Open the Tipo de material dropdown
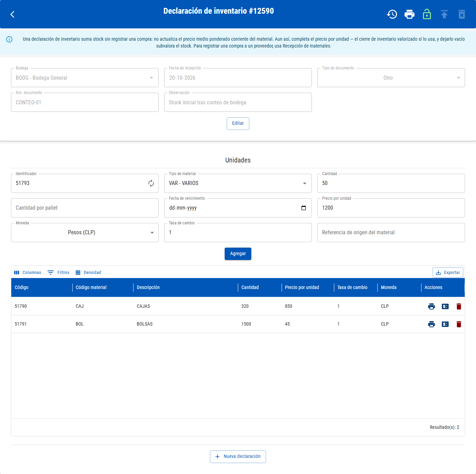 (x=238, y=183)
